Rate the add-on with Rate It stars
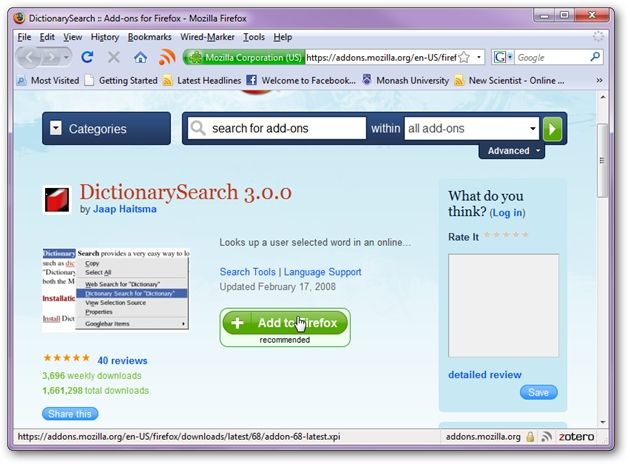628x464 pixels. (506, 235)
